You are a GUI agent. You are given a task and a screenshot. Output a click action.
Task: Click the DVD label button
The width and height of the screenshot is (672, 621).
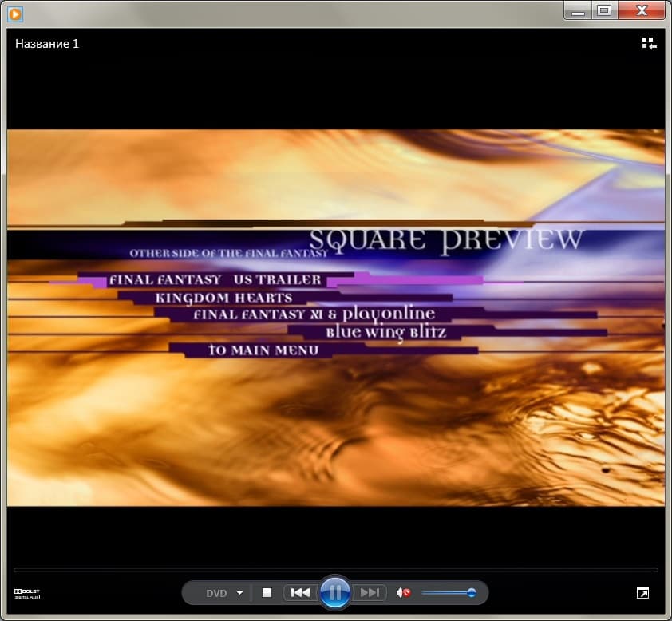pyautogui.click(x=216, y=593)
